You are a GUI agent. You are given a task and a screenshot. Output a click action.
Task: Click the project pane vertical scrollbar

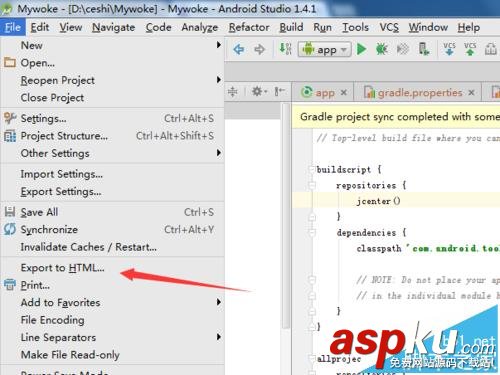coord(286,216)
